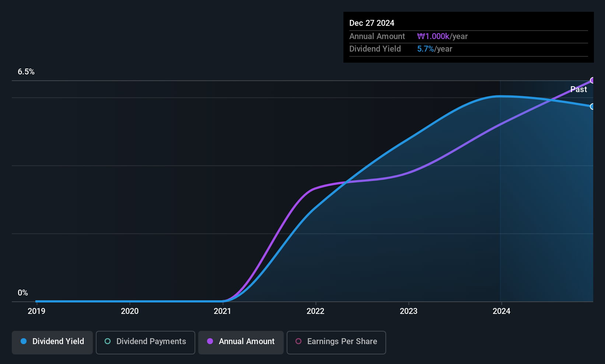Click the 2022 x-axis label
The image size is (605, 364).
point(315,311)
